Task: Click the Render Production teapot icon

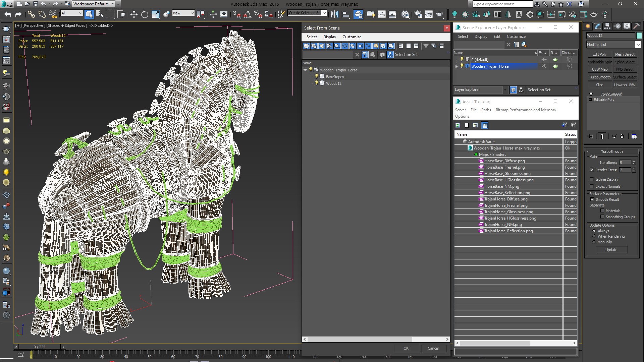Action: [439, 14]
